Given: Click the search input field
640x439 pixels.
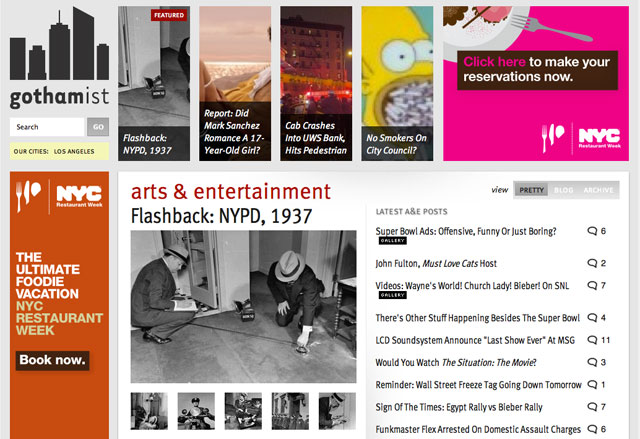Looking at the screenshot, I should pyautogui.click(x=47, y=127).
